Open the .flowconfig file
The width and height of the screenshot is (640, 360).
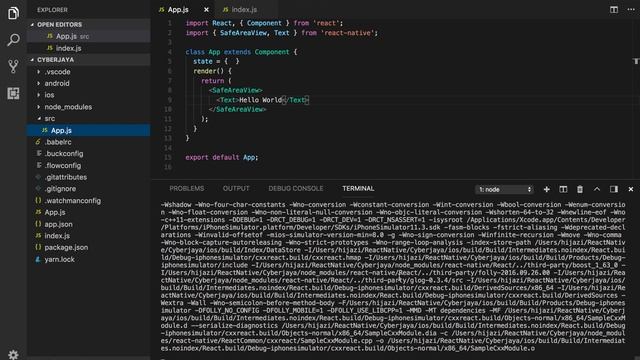63,166
